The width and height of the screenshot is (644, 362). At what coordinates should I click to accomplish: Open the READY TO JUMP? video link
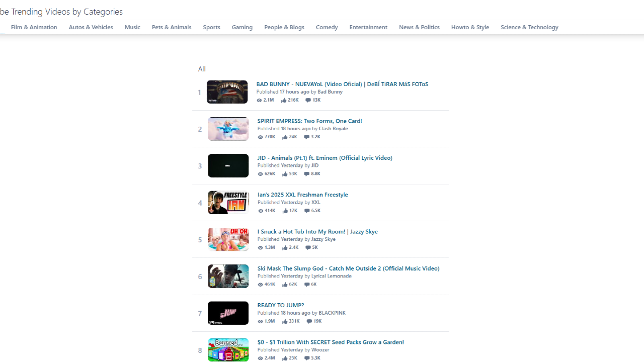pos(281,305)
